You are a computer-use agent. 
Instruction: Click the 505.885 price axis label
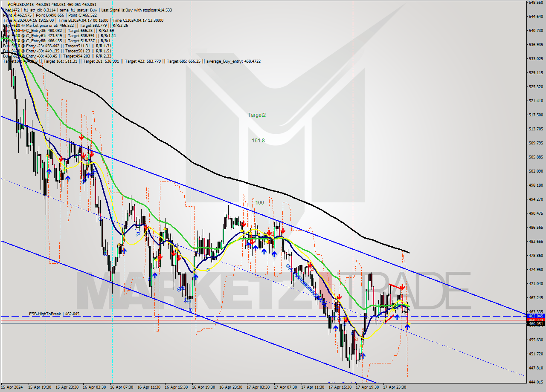tap(536, 157)
